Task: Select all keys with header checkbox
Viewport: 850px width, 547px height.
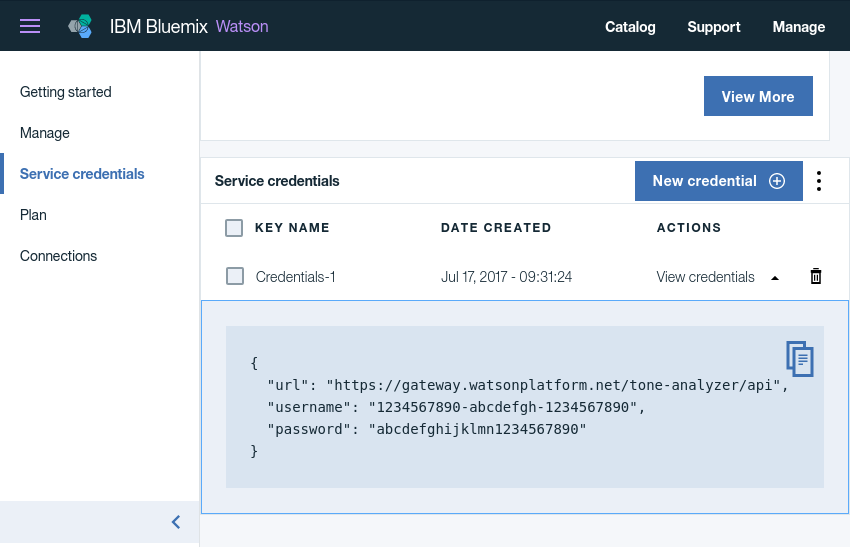Action: (234, 228)
